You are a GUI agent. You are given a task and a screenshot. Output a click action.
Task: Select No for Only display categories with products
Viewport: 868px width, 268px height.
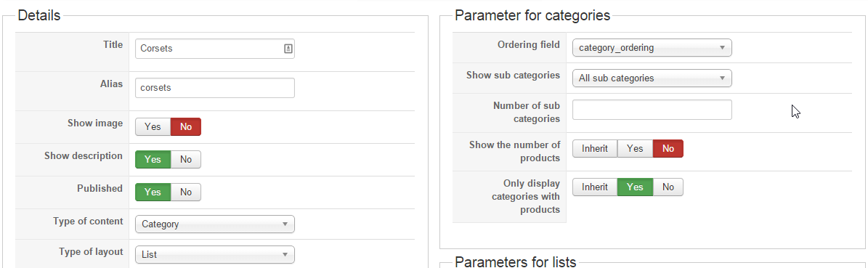tap(668, 187)
